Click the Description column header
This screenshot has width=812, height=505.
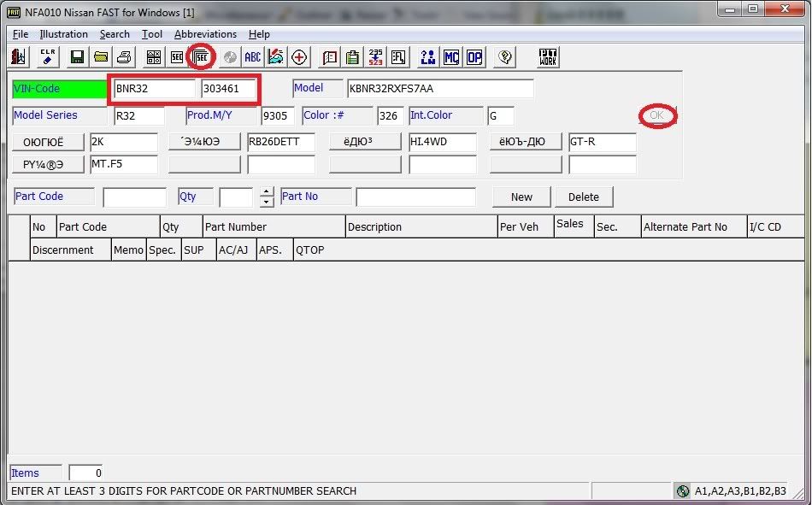(x=374, y=227)
